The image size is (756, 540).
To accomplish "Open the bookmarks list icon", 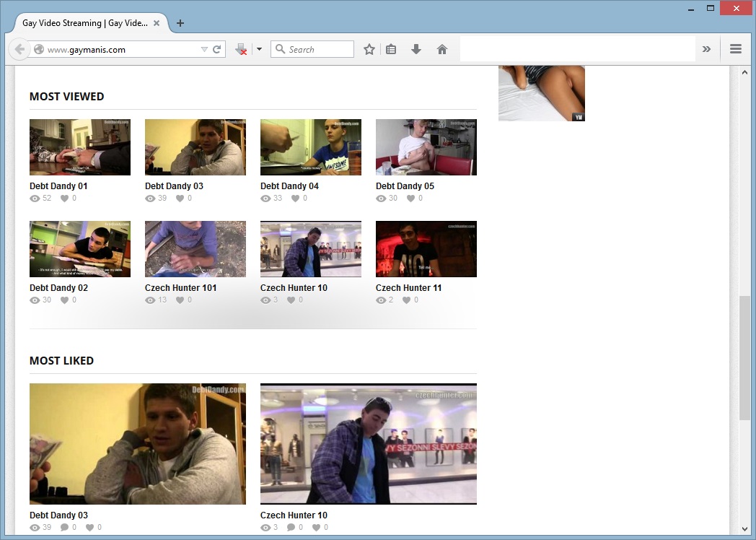I will coord(391,49).
